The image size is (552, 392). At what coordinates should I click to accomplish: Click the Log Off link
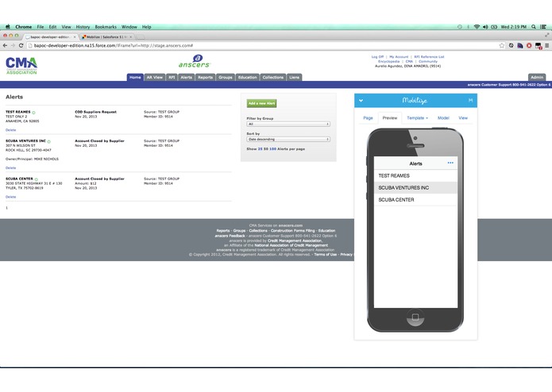point(377,57)
